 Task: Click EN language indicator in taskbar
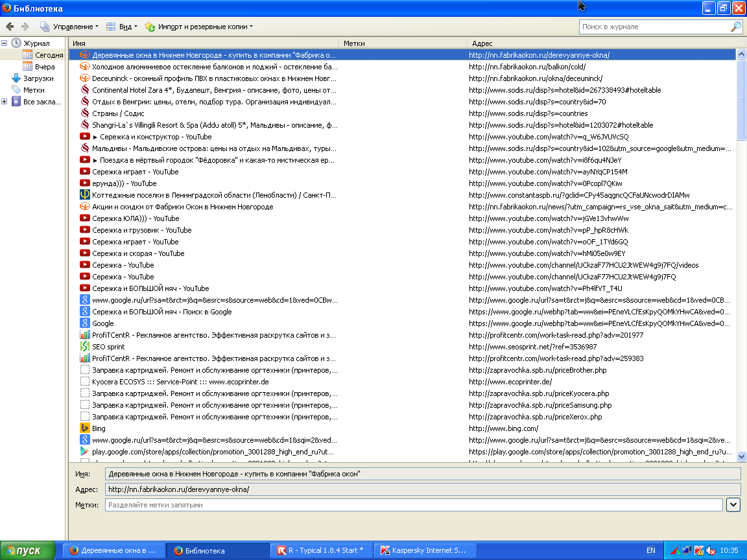coord(651,550)
